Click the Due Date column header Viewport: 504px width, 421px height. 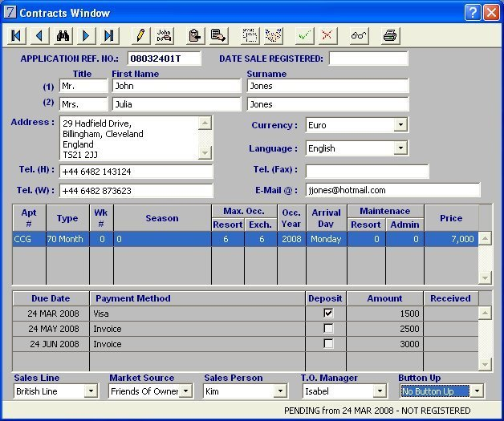[x=51, y=298]
